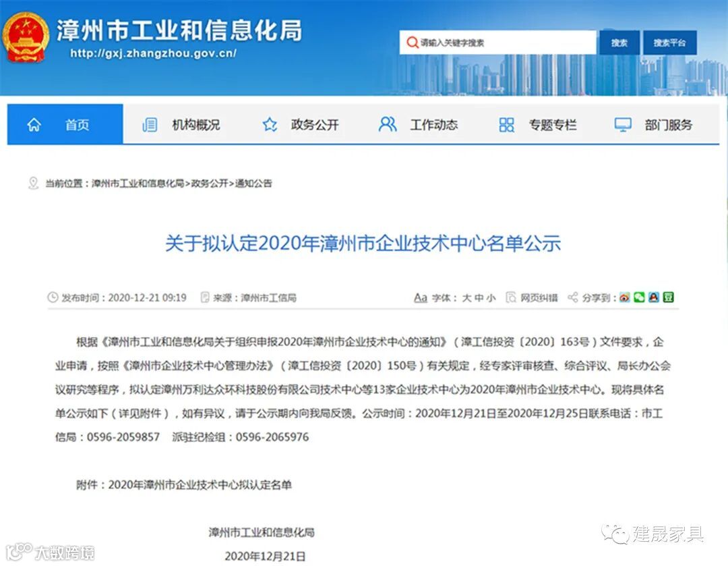Image resolution: width=728 pixels, height=566 pixels.
Task: Click the article title 关于拟认定2020年漳州市企业技术中心名单公示
Action: pyautogui.click(x=363, y=243)
